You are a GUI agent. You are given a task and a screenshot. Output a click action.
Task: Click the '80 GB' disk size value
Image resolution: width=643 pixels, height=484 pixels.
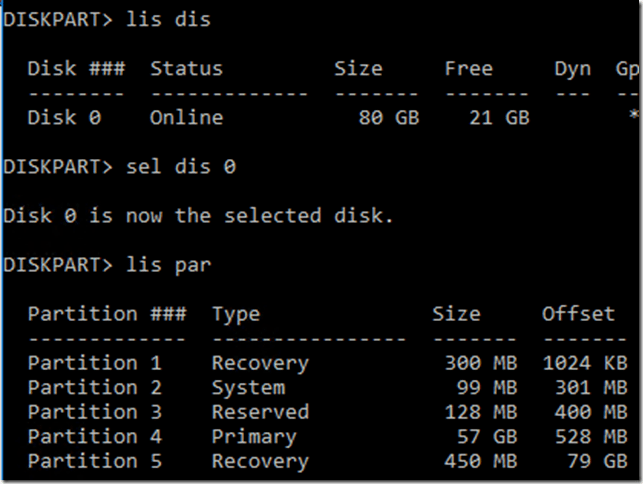pyautogui.click(x=389, y=118)
